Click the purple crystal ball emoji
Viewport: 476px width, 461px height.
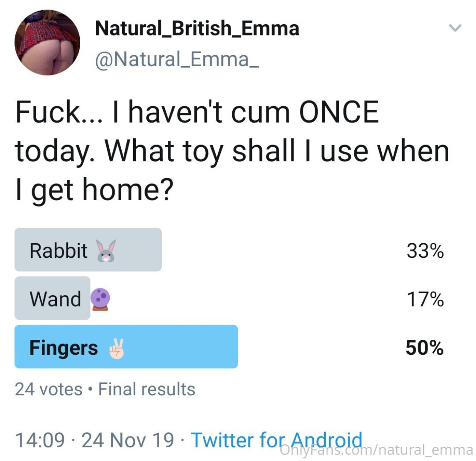click(x=100, y=298)
